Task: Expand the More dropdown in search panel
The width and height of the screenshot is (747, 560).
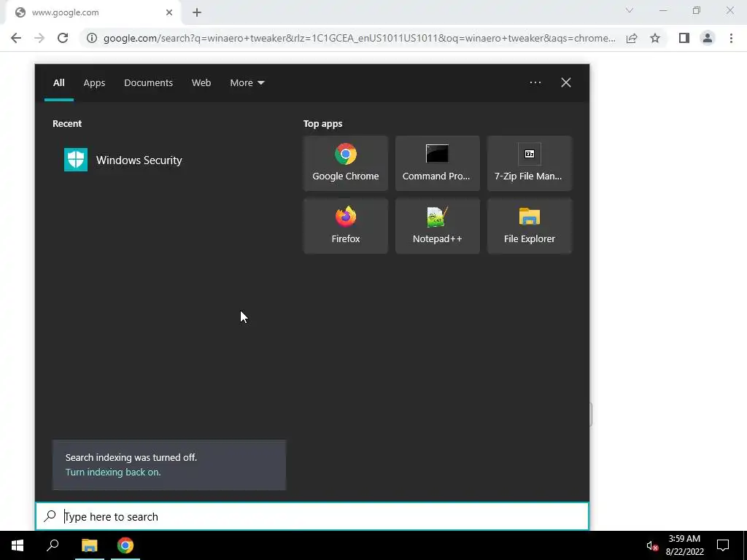Action: coord(247,83)
